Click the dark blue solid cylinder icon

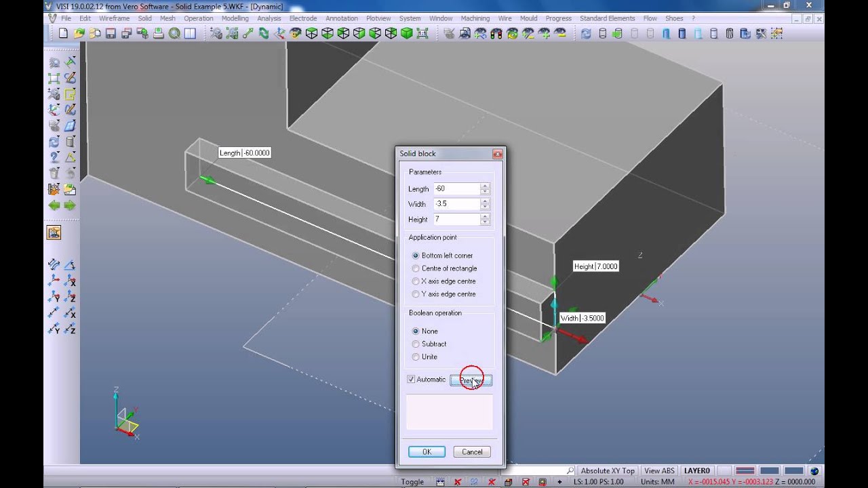tap(682, 33)
